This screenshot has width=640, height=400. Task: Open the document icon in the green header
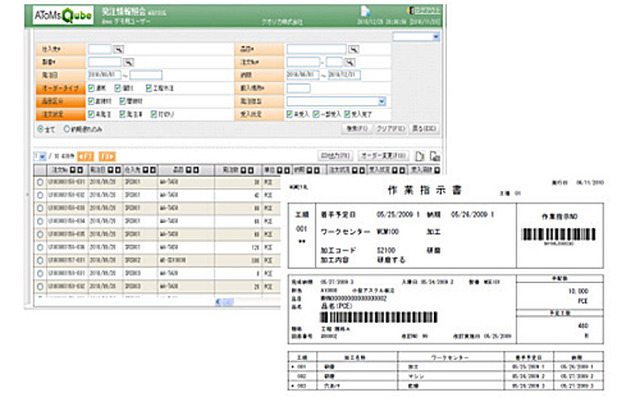tap(365, 11)
